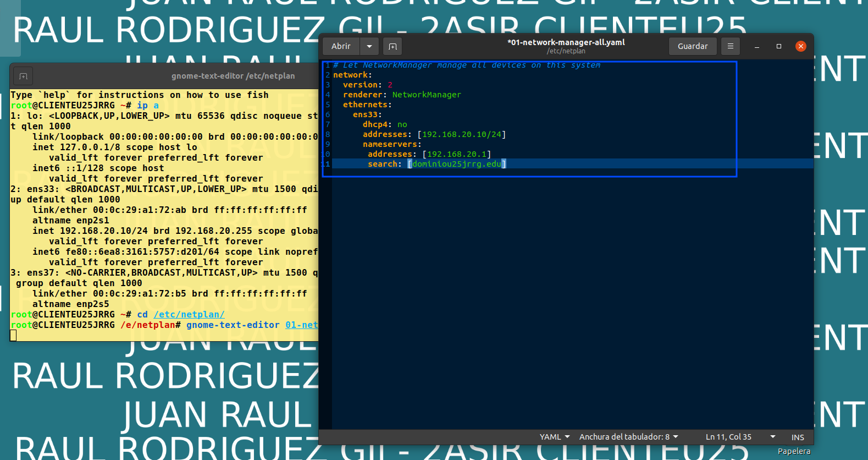
Task: Click the INS insert mode indicator
Action: tap(798, 437)
